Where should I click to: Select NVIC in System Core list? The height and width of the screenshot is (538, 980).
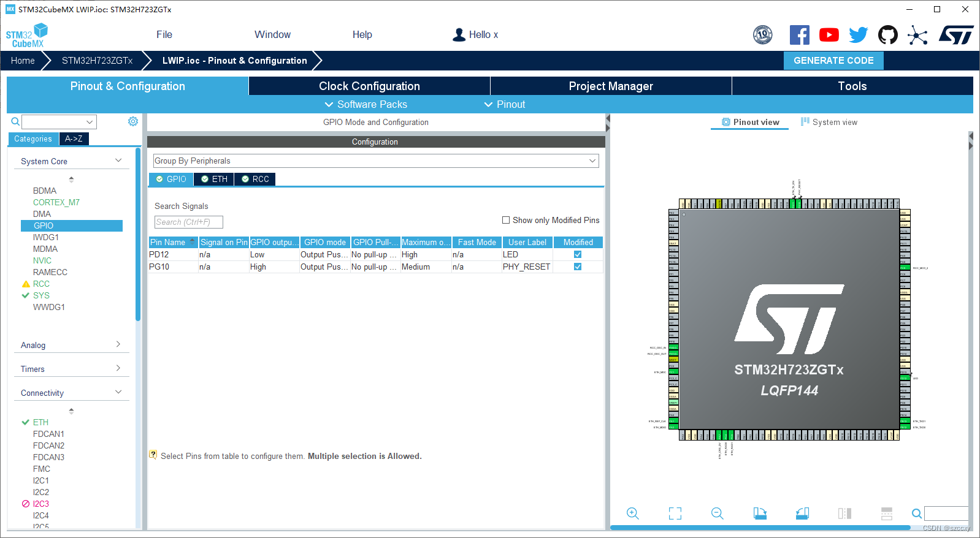pos(42,260)
